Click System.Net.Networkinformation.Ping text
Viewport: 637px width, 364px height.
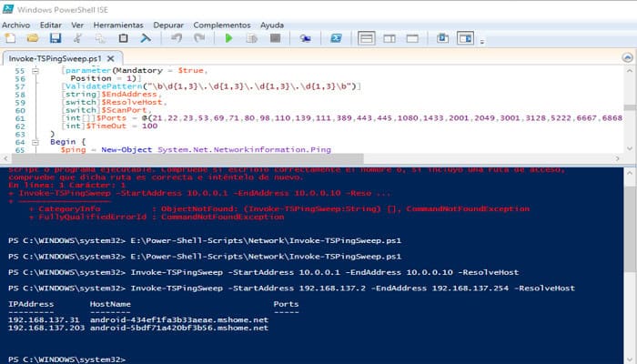click(x=244, y=150)
